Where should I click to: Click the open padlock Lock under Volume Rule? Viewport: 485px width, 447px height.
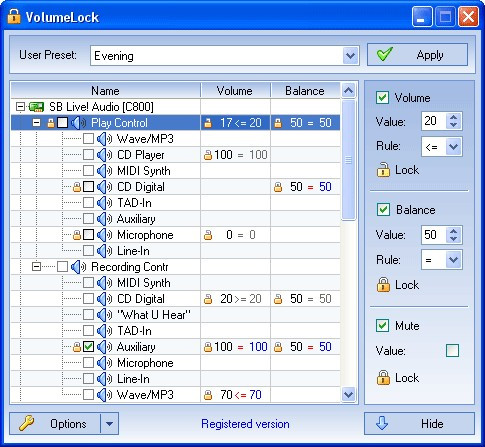coord(383,170)
